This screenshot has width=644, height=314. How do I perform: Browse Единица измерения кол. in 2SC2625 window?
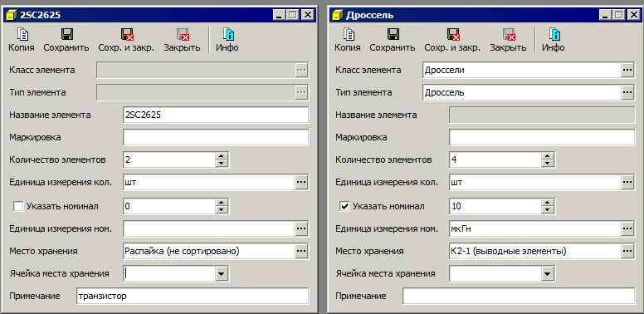click(x=301, y=182)
